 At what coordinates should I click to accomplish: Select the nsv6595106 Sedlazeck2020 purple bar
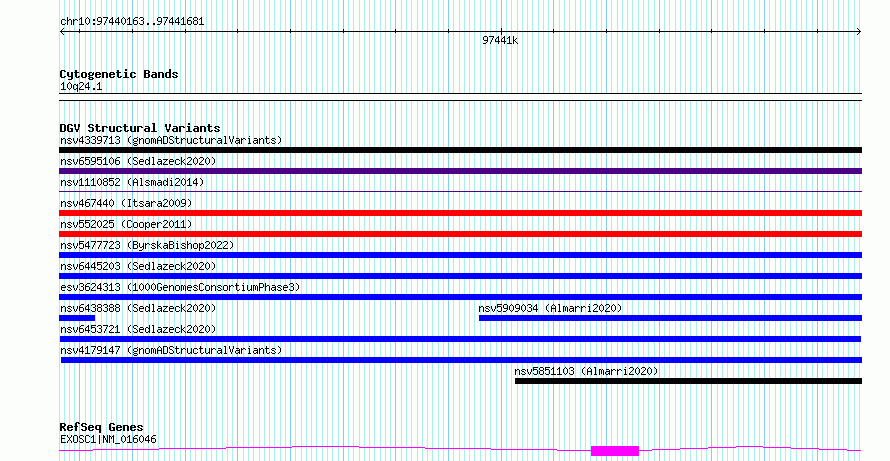(460, 171)
